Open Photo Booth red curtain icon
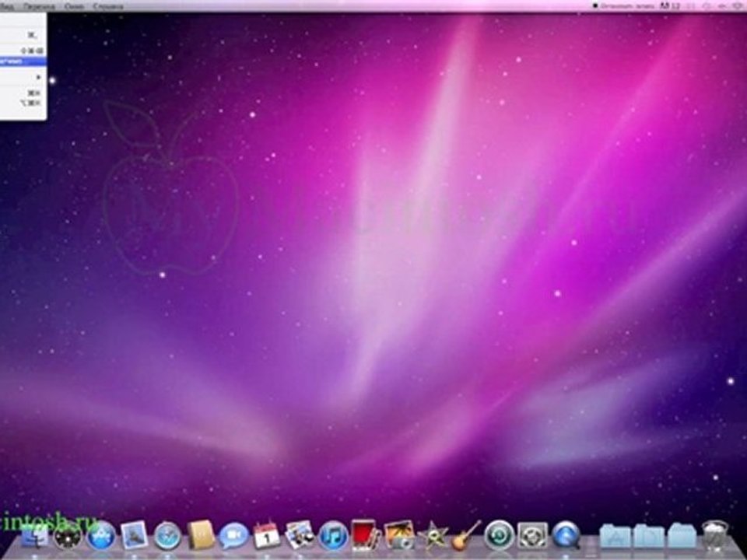 pos(366,535)
